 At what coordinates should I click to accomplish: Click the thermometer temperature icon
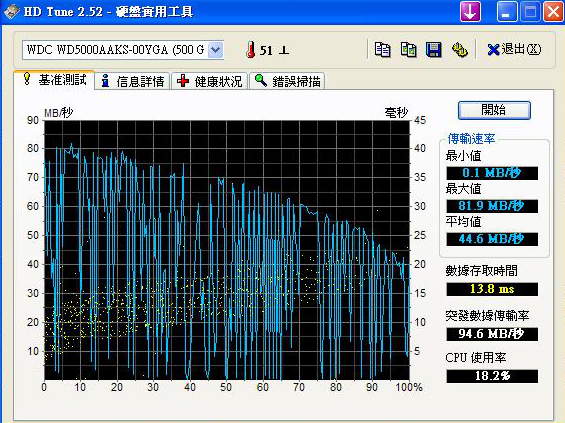click(250, 49)
